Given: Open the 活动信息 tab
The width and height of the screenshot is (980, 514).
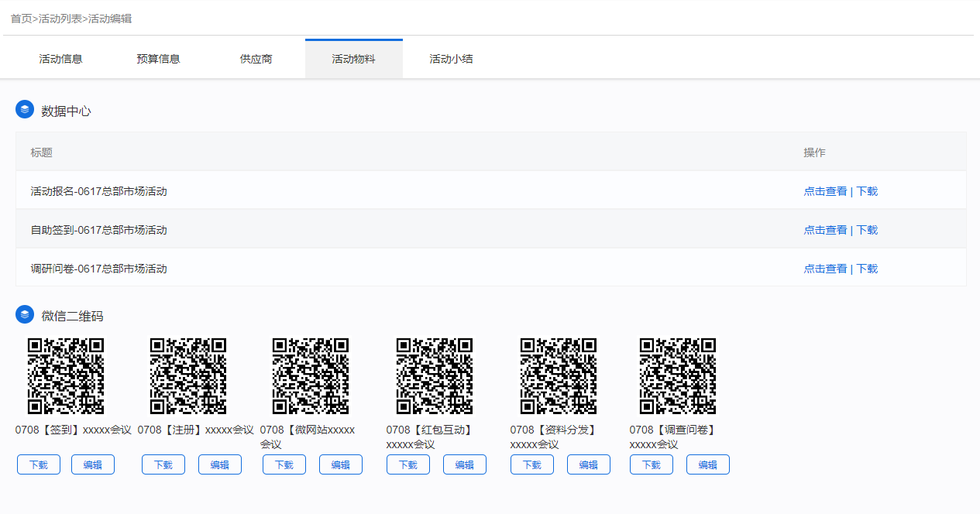Looking at the screenshot, I should pyautogui.click(x=61, y=59).
